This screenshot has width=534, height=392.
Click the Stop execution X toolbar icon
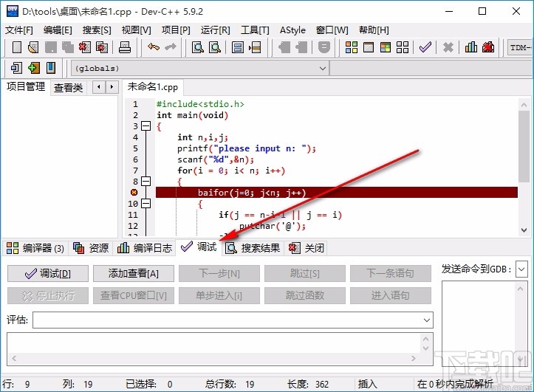pyautogui.click(x=448, y=47)
